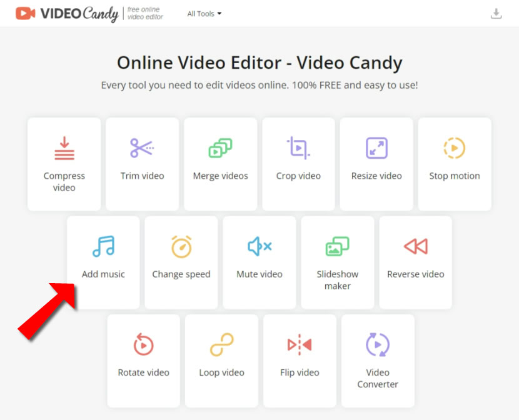Open the Slideshow maker pictures icon
The image size is (519, 420).
coord(337,246)
